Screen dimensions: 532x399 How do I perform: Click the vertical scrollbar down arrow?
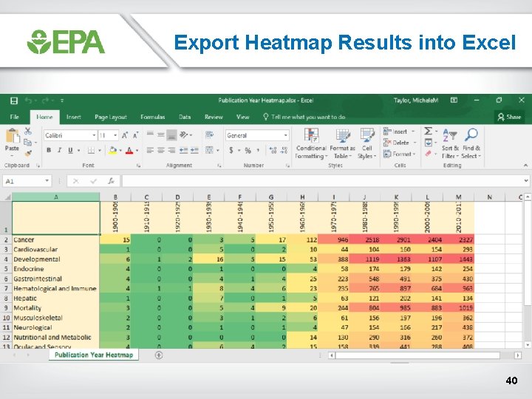tap(528, 345)
